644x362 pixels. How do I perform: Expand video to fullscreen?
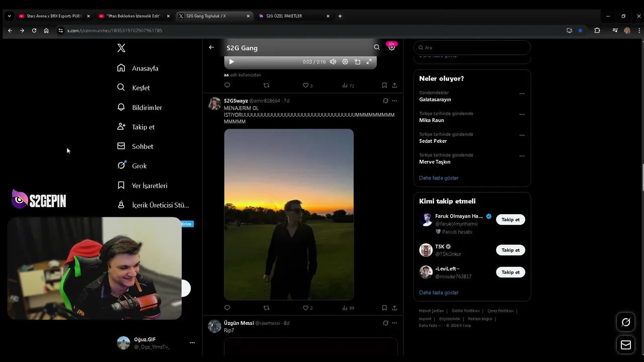pyautogui.click(x=369, y=62)
